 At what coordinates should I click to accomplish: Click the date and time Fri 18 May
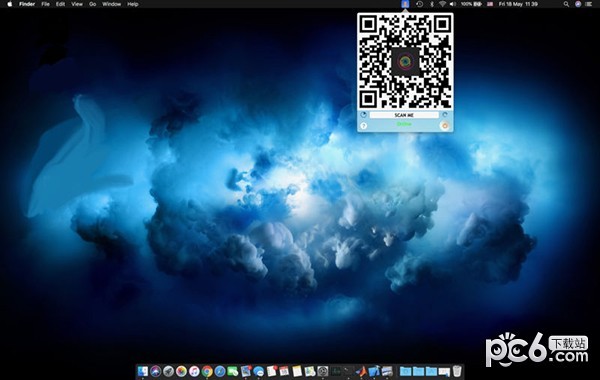[x=518, y=4]
